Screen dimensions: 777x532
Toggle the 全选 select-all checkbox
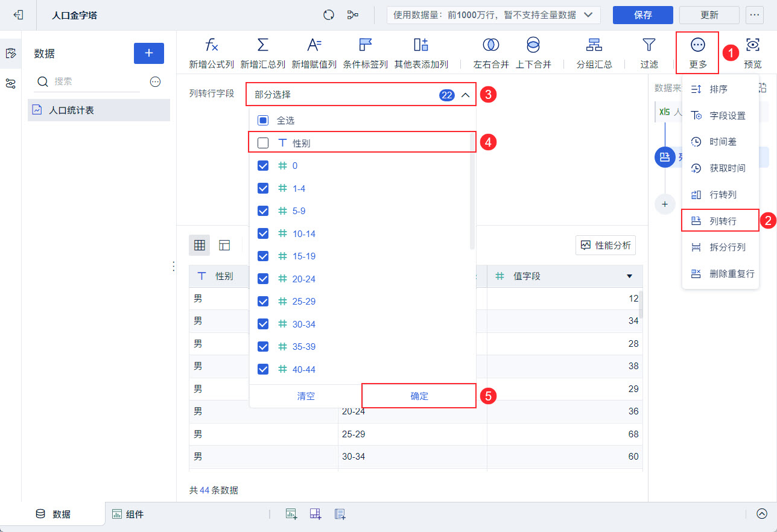pos(263,121)
